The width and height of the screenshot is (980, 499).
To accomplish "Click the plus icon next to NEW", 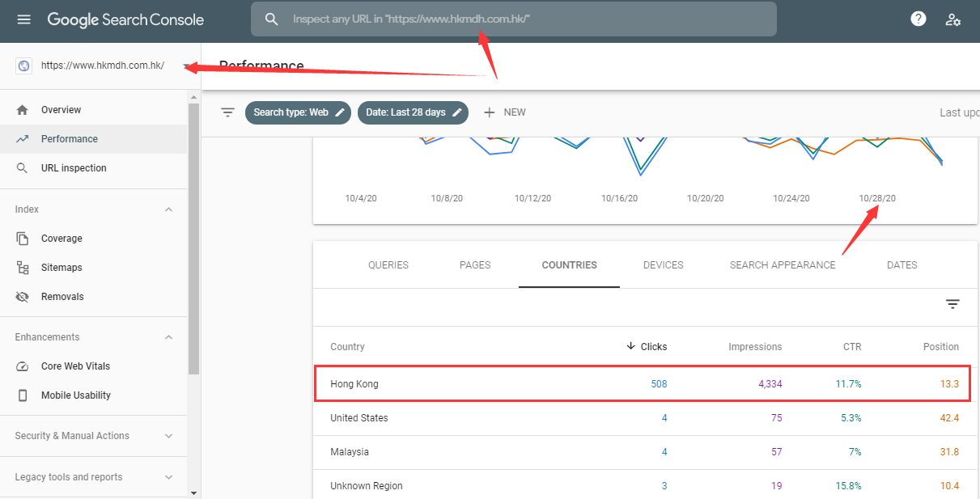I will [x=489, y=112].
